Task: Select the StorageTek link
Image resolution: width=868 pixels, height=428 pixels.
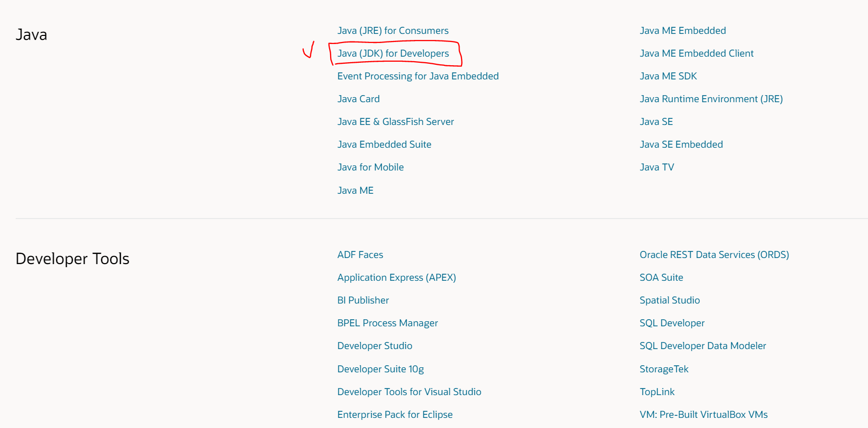Action: pyautogui.click(x=664, y=369)
